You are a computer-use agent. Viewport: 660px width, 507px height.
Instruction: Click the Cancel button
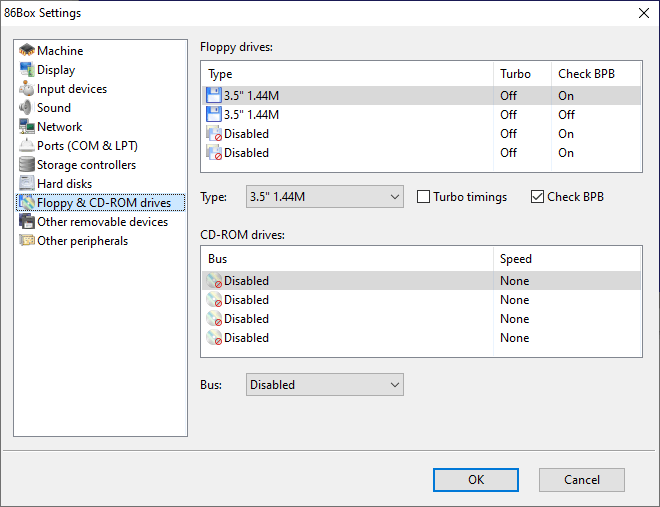pyautogui.click(x=581, y=479)
